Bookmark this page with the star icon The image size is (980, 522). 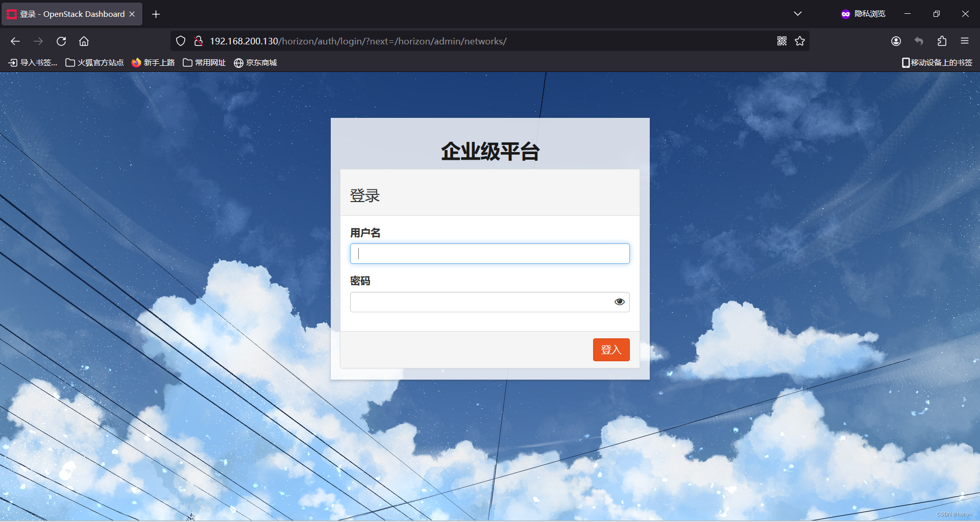point(800,41)
